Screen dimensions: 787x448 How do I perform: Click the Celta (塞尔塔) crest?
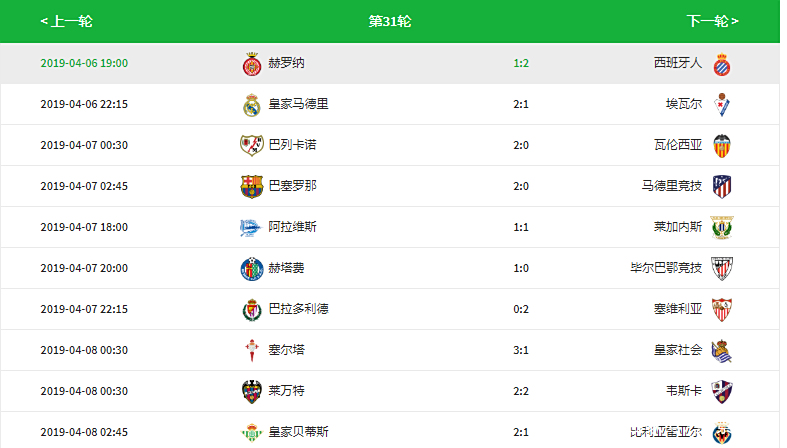pyautogui.click(x=252, y=350)
